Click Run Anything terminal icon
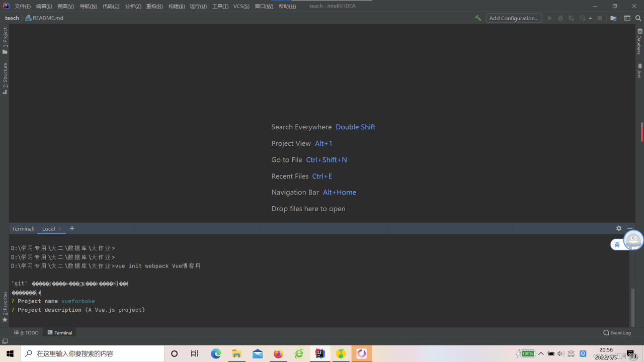 point(627,18)
